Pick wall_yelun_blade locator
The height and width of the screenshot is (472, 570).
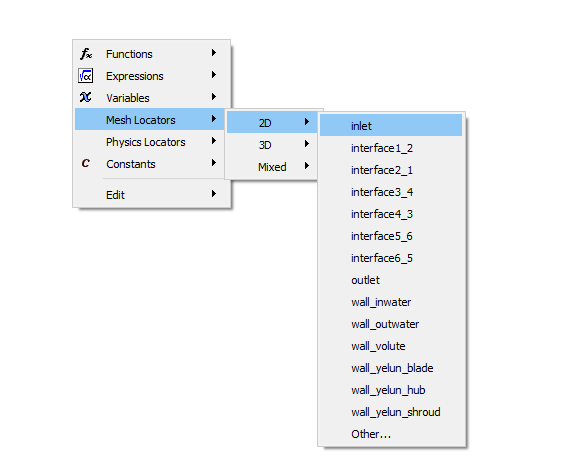click(391, 368)
